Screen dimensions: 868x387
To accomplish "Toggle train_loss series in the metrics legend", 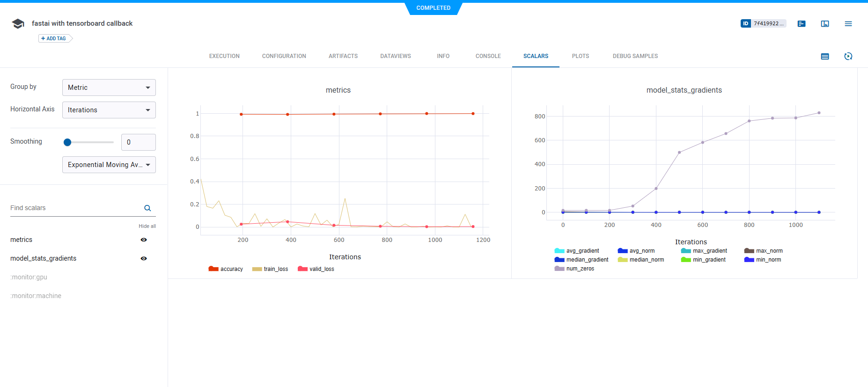I will pos(270,269).
